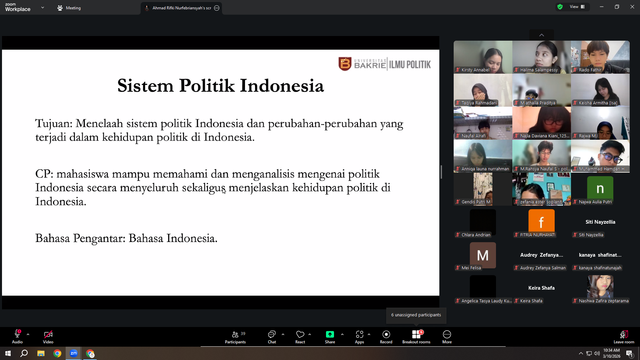
Task: Show hidden system tray icons
Action: tap(580, 353)
